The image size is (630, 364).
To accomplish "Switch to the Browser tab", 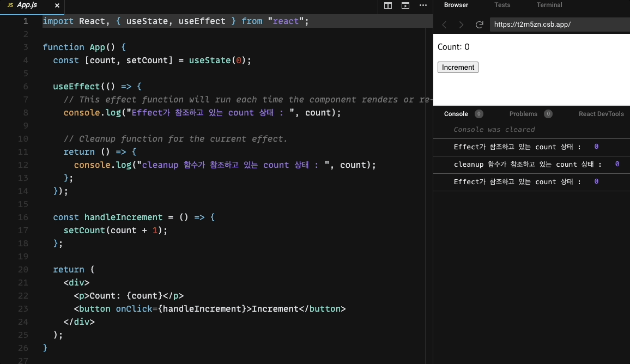I will 456,5.
